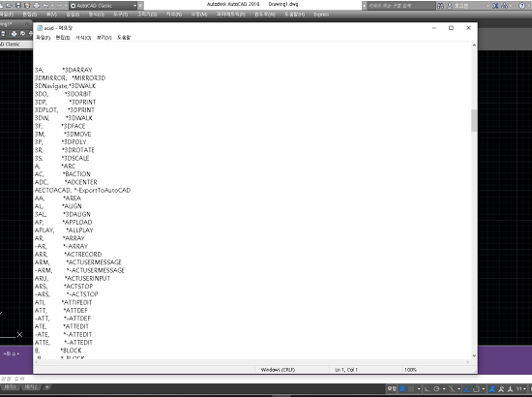Click the line AECTOACAD, *-ExportToAutoCAD
This screenshot has height=397, width=532.
(82, 190)
